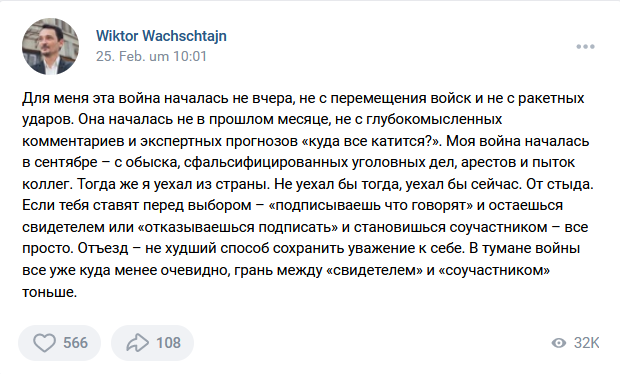This screenshot has width=620, height=374.
Task: Share the post via arrow icon
Action: coord(137,343)
